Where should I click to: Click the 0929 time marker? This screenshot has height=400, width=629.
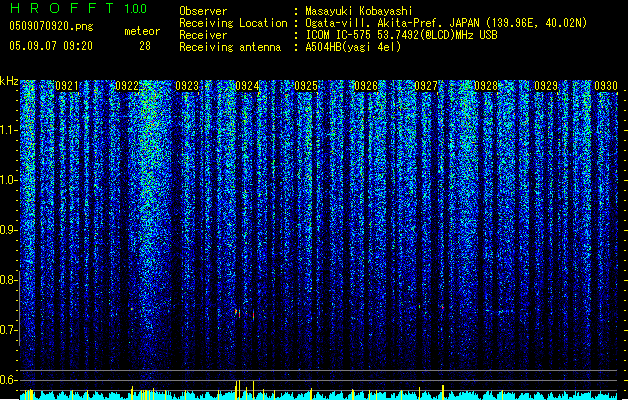[x=546, y=86]
